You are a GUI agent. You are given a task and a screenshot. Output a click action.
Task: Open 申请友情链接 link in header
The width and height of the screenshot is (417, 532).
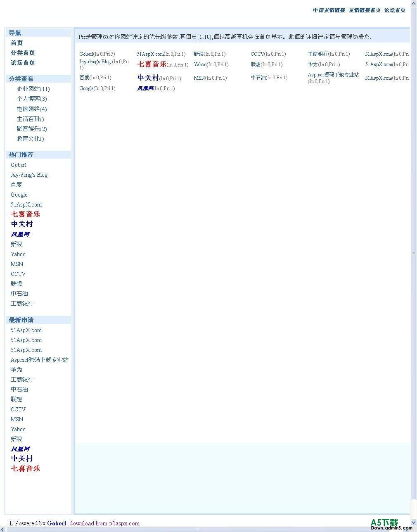(329, 10)
